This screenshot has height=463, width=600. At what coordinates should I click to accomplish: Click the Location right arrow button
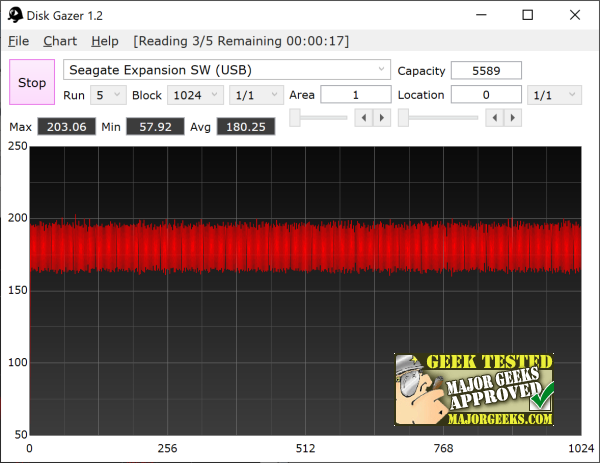click(x=512, y=117)
